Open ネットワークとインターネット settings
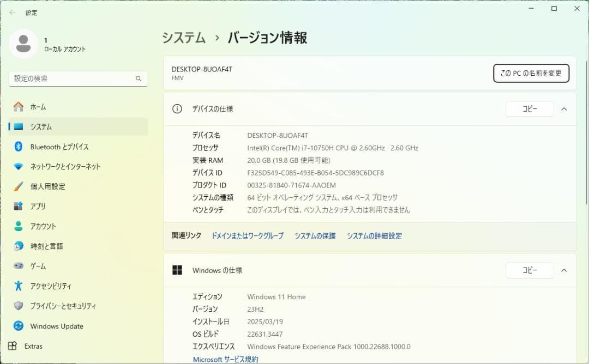Image resolution: width=589 pixels, height=364 pixels. coord(64,166)
